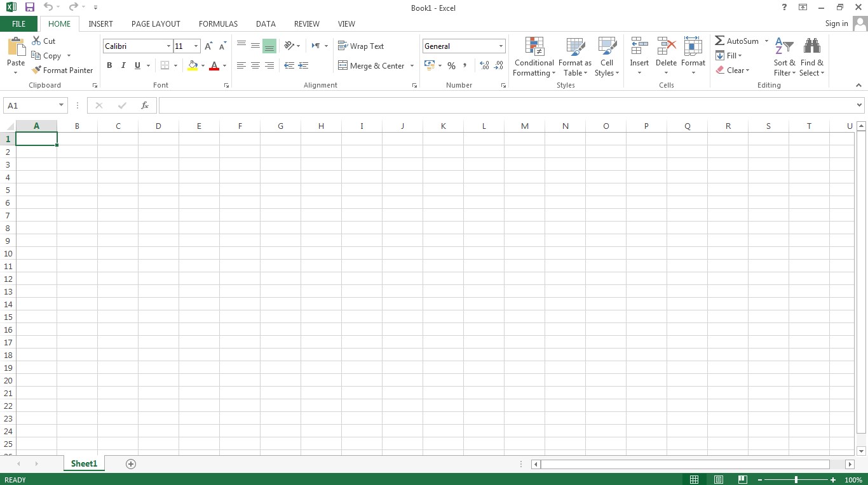Switch to the FORMULAS ribbon tab
Screen dimensions: 868x485
point(218,23)
